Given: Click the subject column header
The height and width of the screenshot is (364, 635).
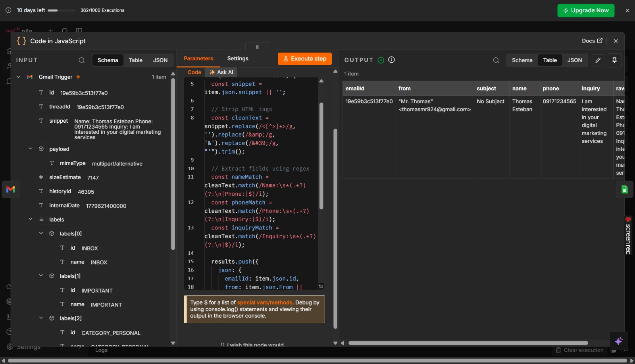Looking at the screenshot, I should 492,89.
